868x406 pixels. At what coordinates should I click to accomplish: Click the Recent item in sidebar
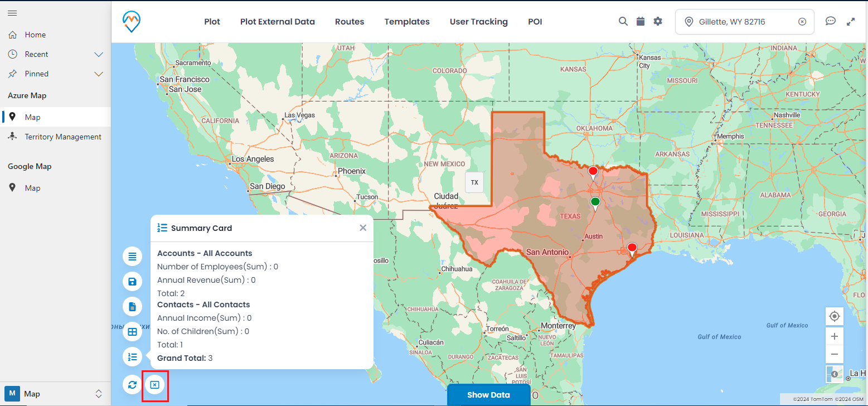pyautogui.click(x=36, y=54)
